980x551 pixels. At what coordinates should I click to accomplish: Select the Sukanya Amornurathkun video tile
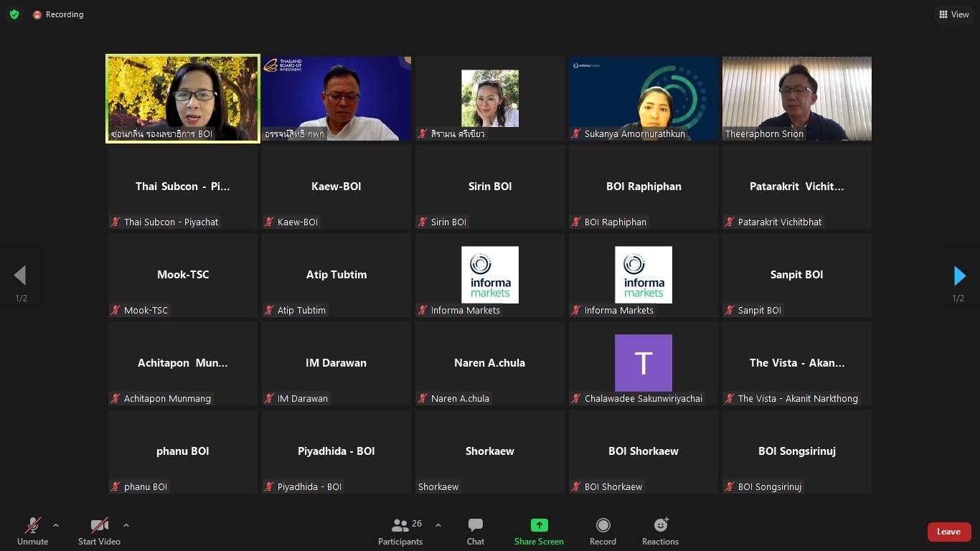pyautogui.click(x=643, y=98)
